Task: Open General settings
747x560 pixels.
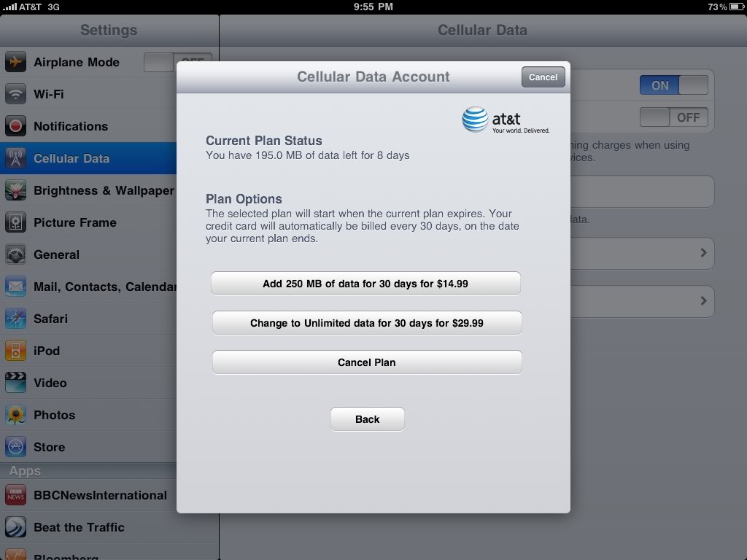Action: (88, 254)
